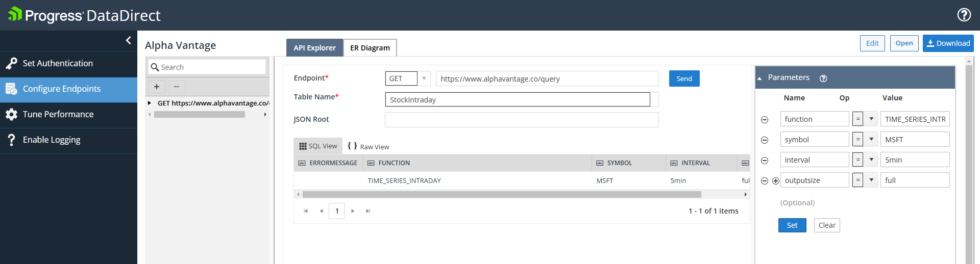Add a parameter after outputsize row

pos(775,181)
